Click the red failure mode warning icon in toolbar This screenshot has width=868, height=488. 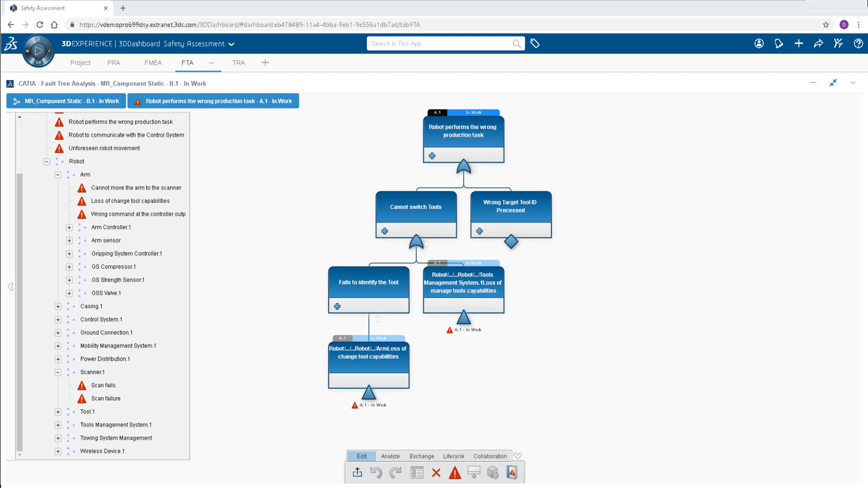coord(455,473)
